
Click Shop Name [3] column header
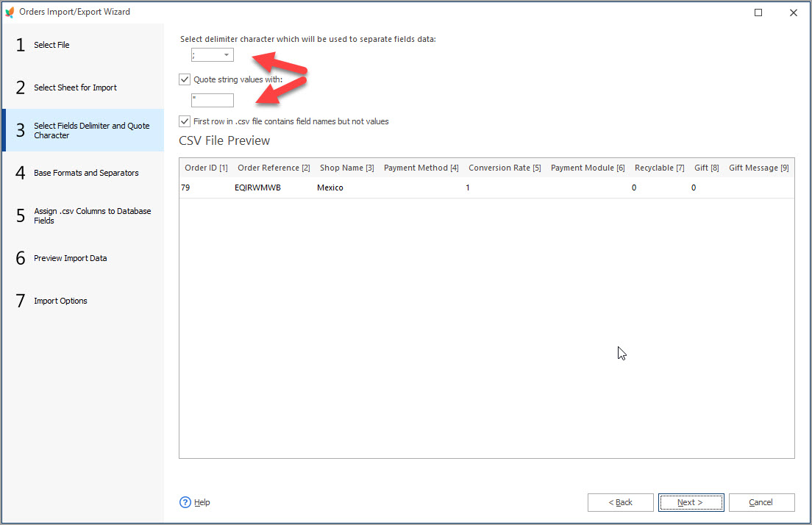(347, 168)
